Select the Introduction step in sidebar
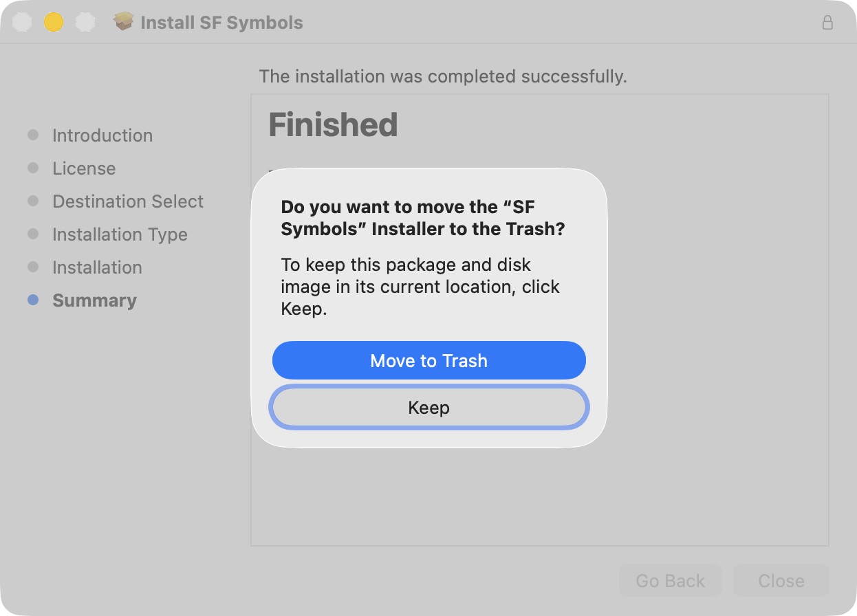 point(102,135)
